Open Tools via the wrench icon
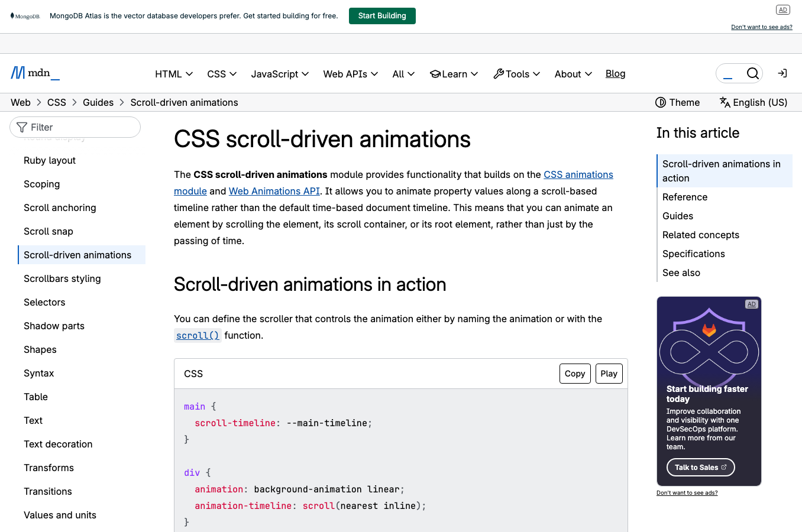The width and height of the screenshot is (802, 532). 516,73
